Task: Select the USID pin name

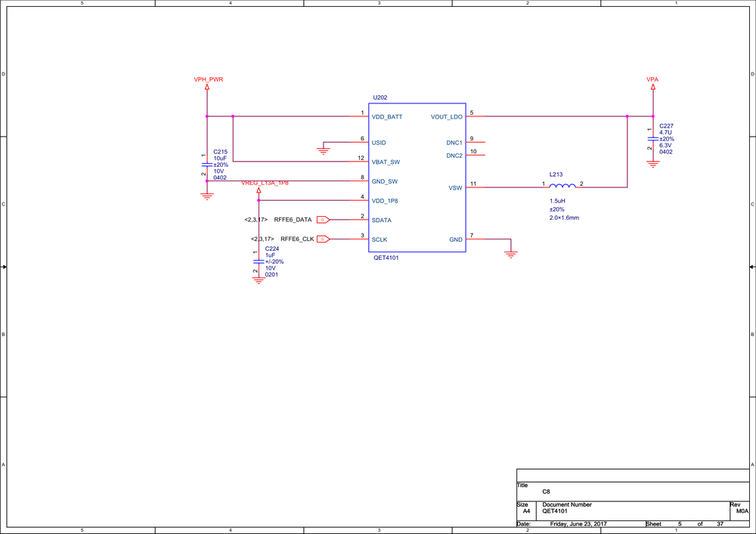Action: 379,143
